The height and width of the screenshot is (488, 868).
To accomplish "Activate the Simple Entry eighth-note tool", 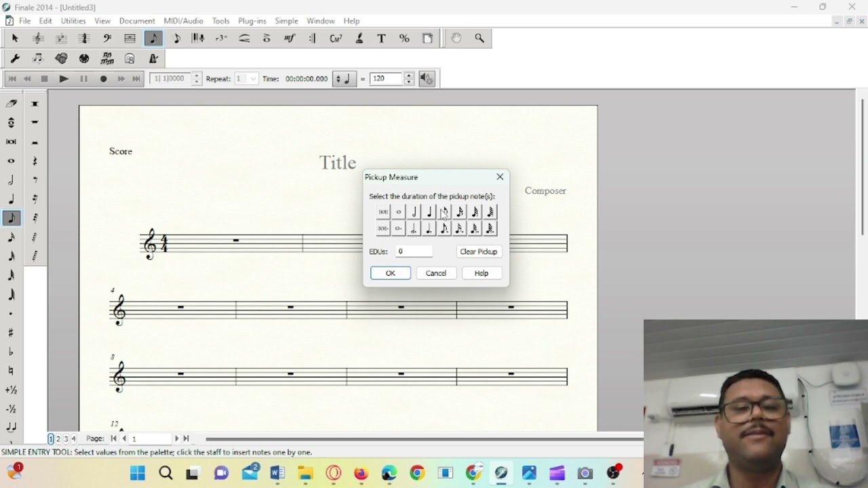I will click(x=153, y=39).
